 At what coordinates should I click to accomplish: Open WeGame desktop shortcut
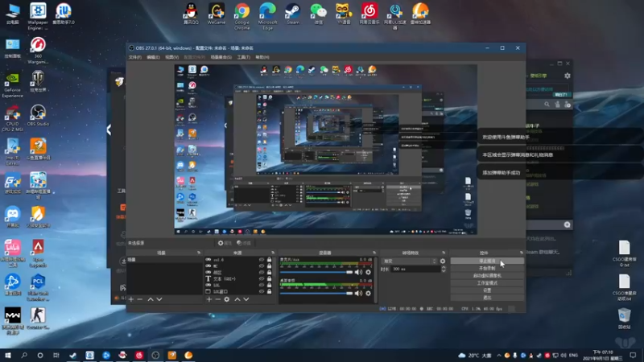point(217,14)
